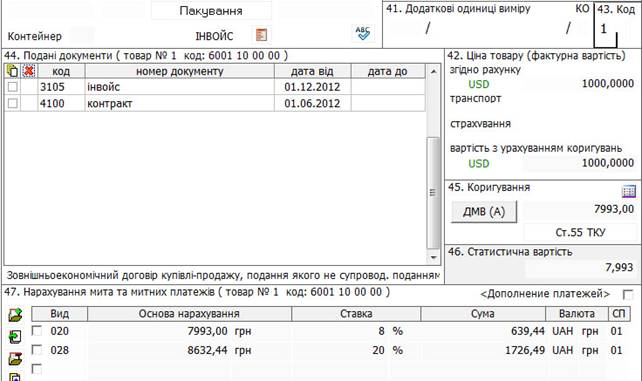Click the green folder icon beside payments table

click(x=16, y=315)
